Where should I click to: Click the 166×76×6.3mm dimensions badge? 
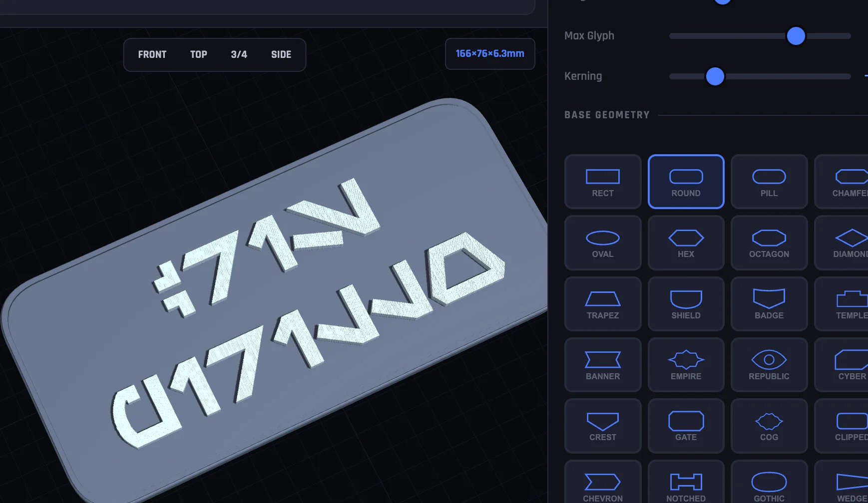pyautogui.click(x=490, y=53)
